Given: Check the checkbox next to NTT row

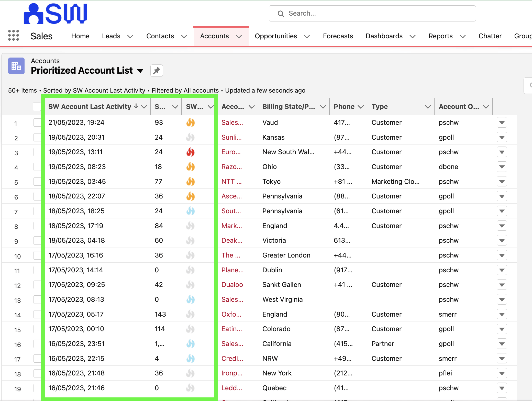Looking at the screenshot, I should [37, 181].
